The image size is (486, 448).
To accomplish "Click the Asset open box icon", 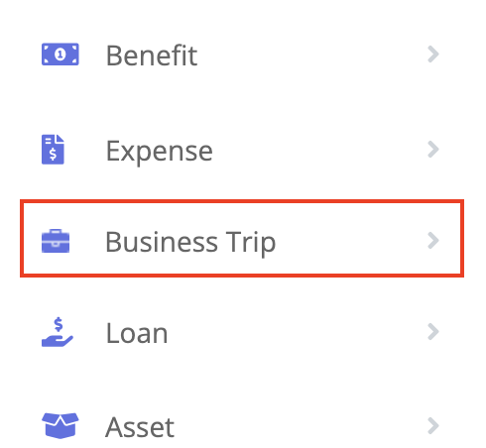I will click(61, 425).
